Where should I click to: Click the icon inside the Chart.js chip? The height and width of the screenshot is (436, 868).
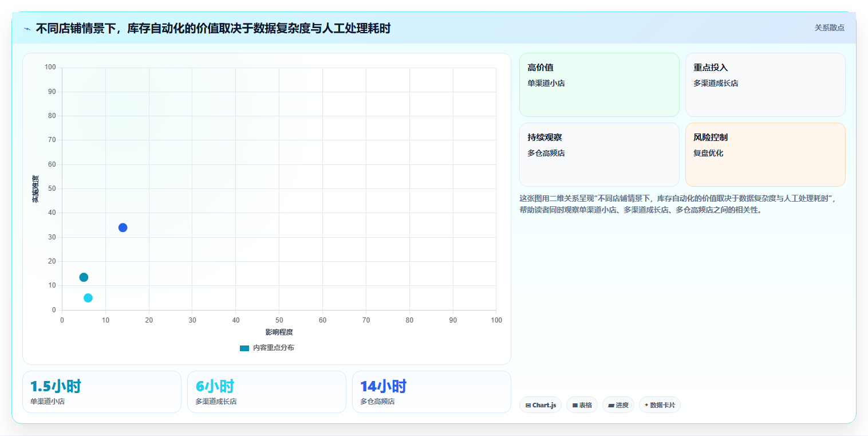528,405
